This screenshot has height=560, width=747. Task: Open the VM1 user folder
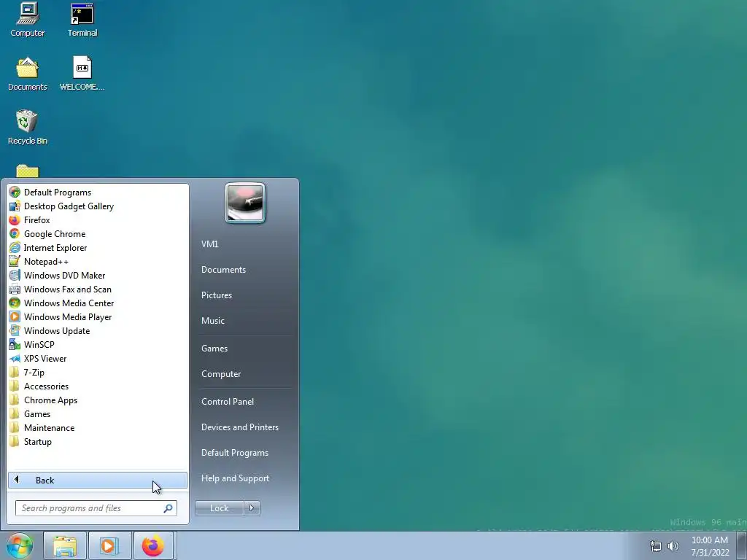tap(209, 244)
